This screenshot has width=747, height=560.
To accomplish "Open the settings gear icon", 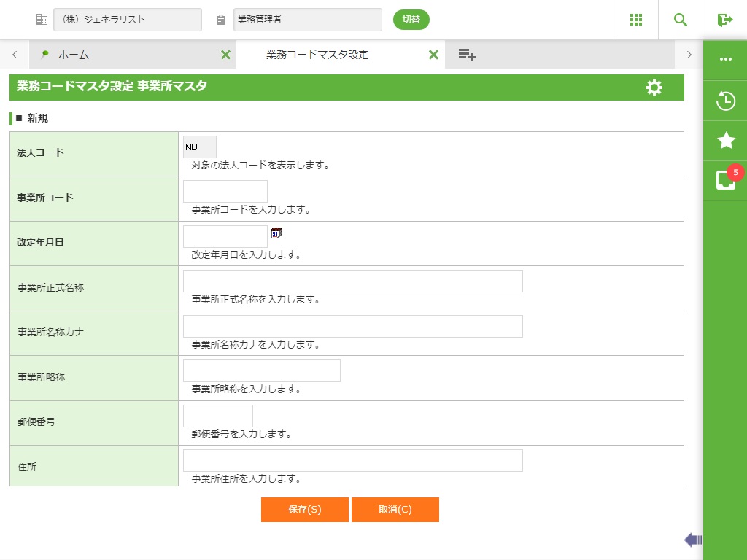I will [654, 87].
